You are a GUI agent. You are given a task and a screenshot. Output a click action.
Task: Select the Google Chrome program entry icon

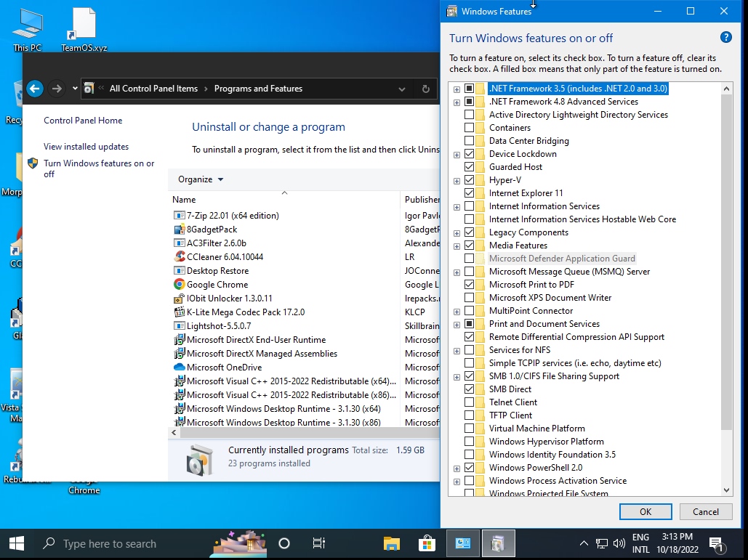(x=180, y=285)
